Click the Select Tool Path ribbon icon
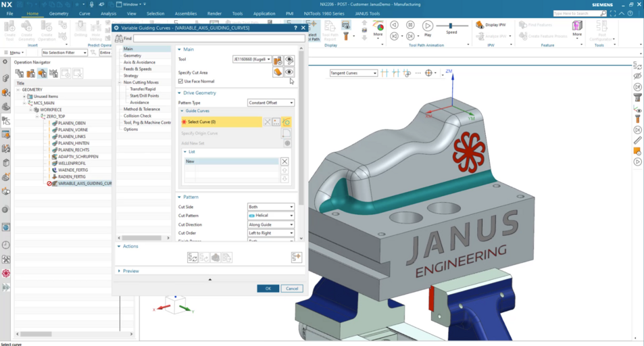 click(312, 30)
